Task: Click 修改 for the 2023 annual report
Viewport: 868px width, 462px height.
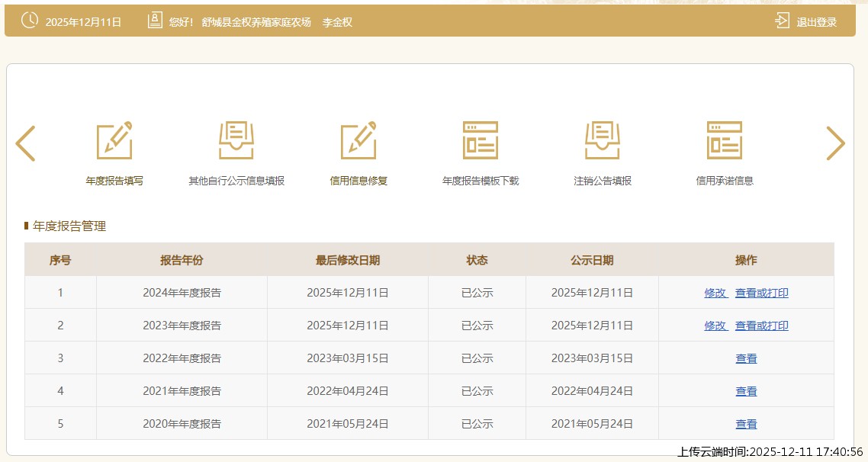Action: click(715, 326)
